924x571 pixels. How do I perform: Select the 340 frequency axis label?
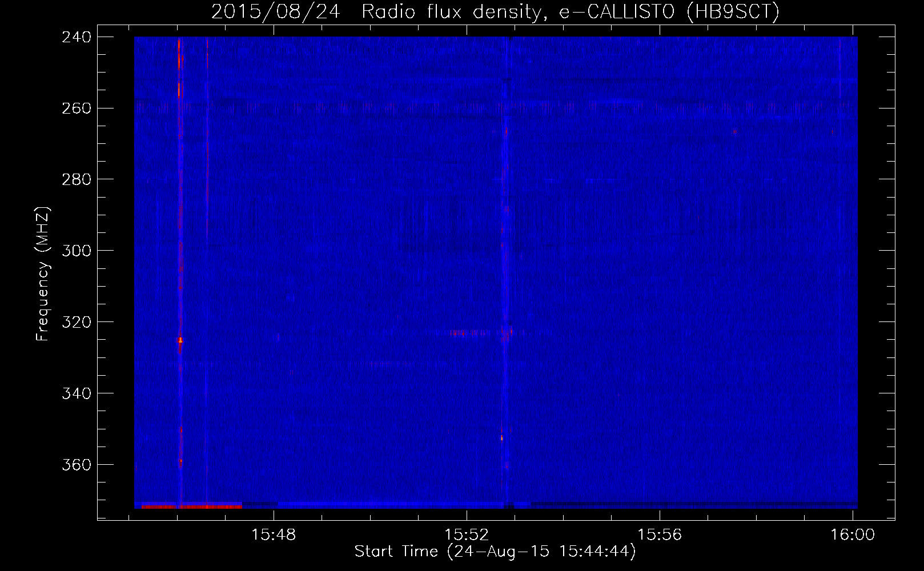click(x=77, y=394)
